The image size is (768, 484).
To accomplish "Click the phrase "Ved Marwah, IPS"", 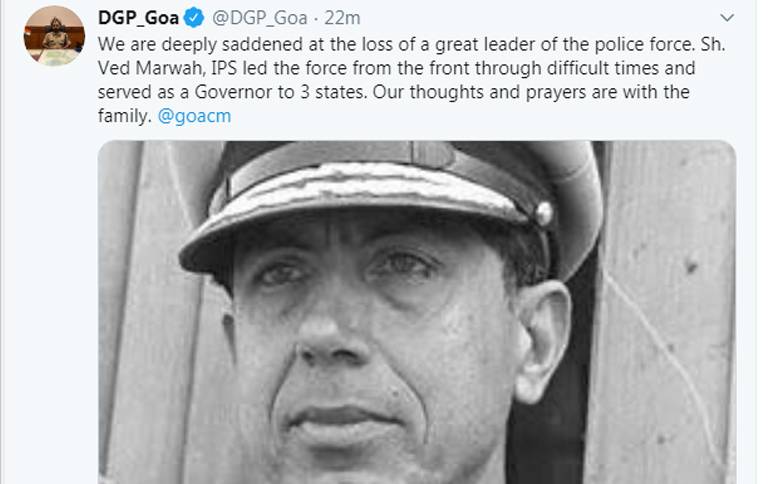I will (168, 68).
